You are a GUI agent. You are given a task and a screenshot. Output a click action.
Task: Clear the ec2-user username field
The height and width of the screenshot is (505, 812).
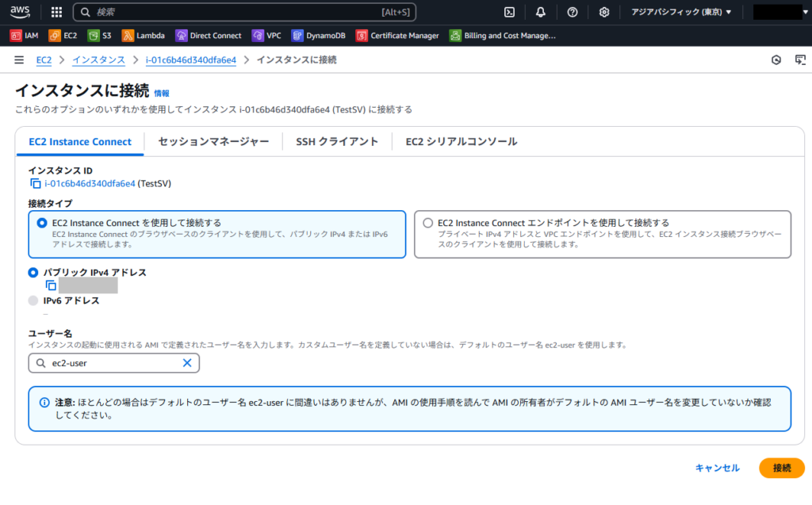click(x=187, y=363)
